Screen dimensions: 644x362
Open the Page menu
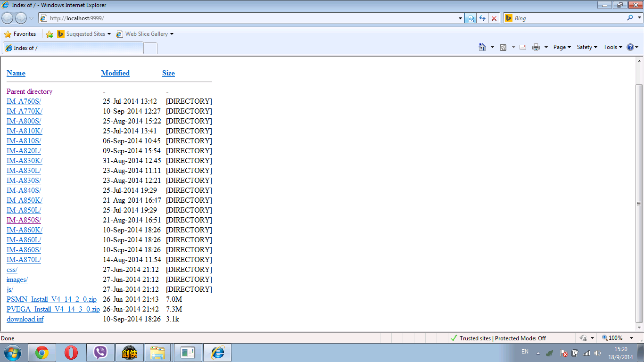tap(561, 47)
